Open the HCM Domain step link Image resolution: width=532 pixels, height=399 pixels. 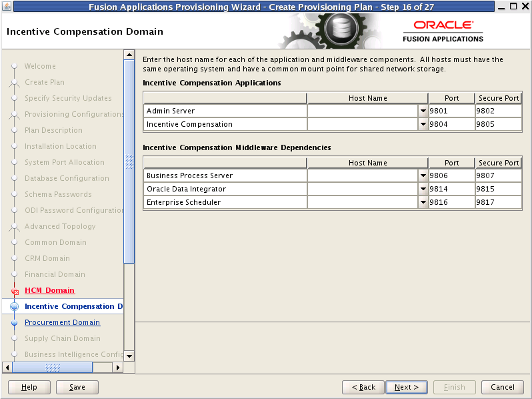[x=49, y=290]
